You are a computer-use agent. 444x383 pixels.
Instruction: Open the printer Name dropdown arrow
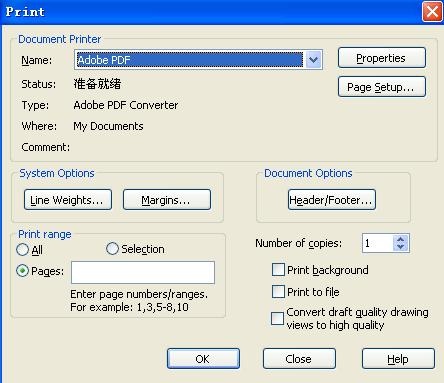pyautogui.click(x=313, y=60)
